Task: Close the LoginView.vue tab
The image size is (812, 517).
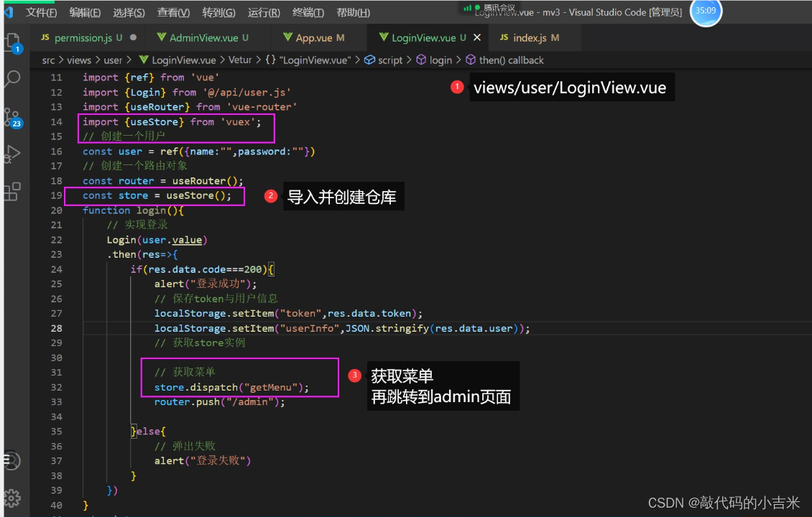Action: click(x=477, y=37)
